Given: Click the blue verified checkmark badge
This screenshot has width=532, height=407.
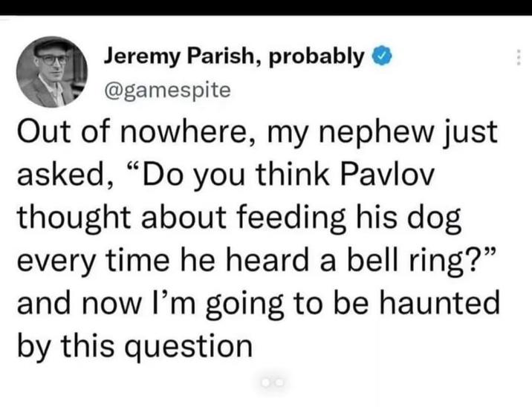Looking at the screenshot, I should pos(380,56).
